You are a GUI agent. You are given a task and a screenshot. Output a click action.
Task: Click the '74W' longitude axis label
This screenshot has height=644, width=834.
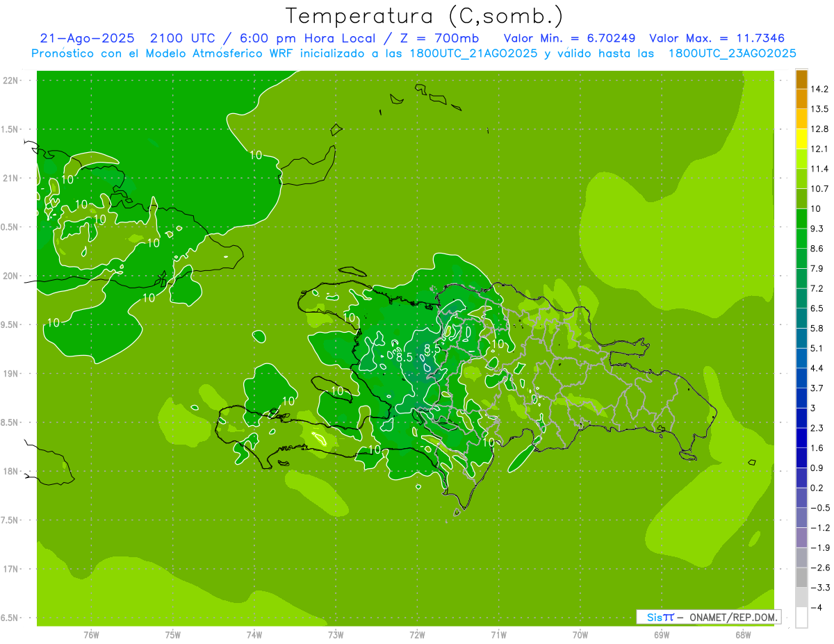pos(254,635)
